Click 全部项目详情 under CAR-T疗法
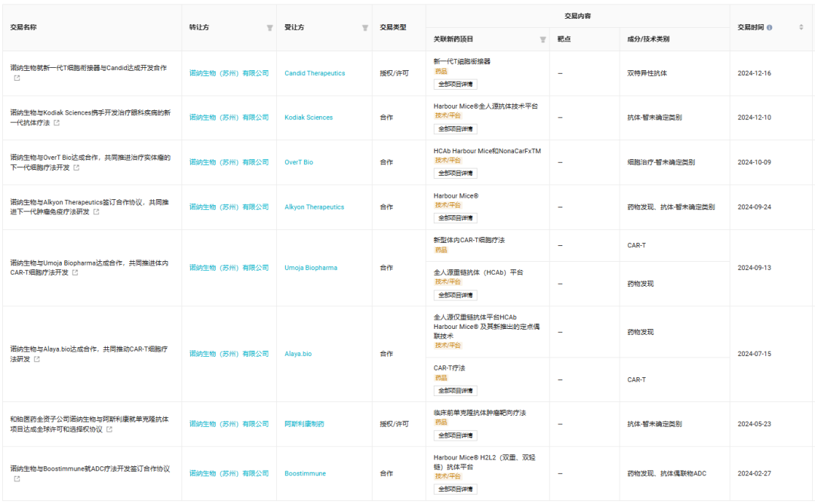Viewport: 815px width, 504px height. pyautogui.click(x=455, y=391)
